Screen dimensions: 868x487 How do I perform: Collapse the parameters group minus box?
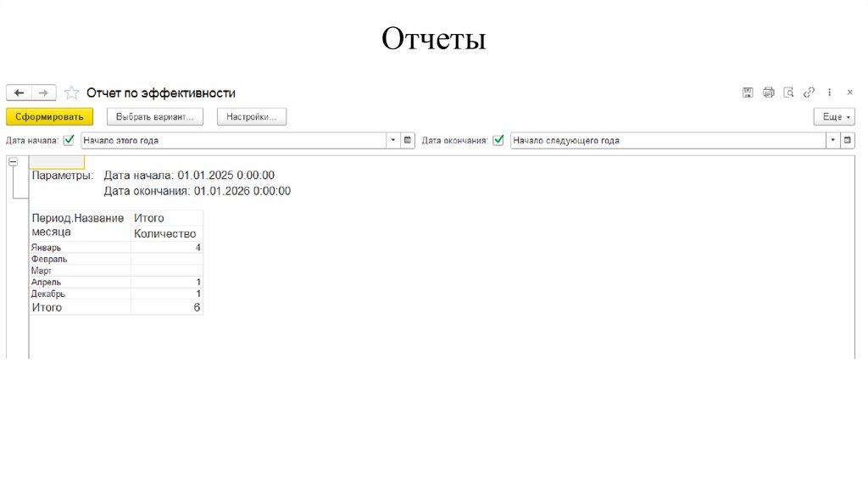[x=14, y=162]
